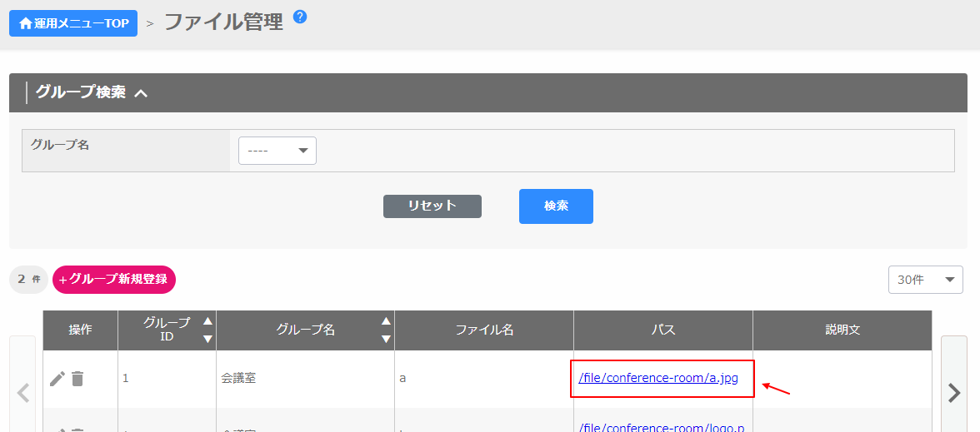Collapse the グループ検索 panel
Screen dimensions: 980x432
[x=141, y=93]
